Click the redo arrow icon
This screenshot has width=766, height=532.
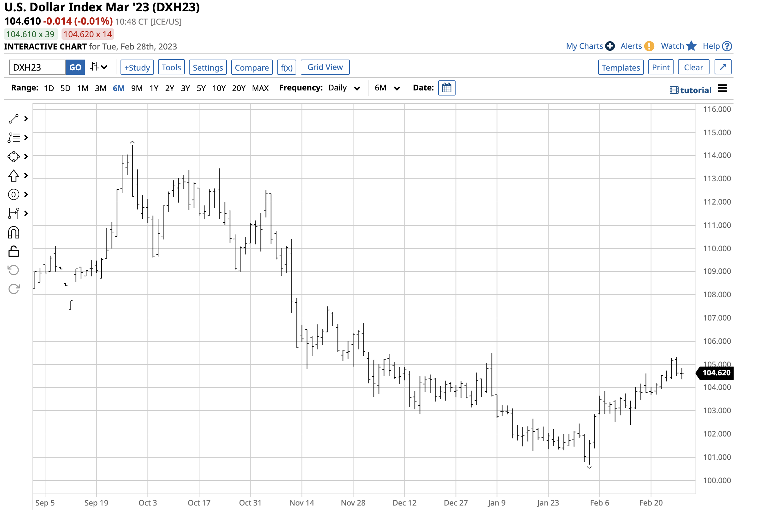click(x=13, y=289)
